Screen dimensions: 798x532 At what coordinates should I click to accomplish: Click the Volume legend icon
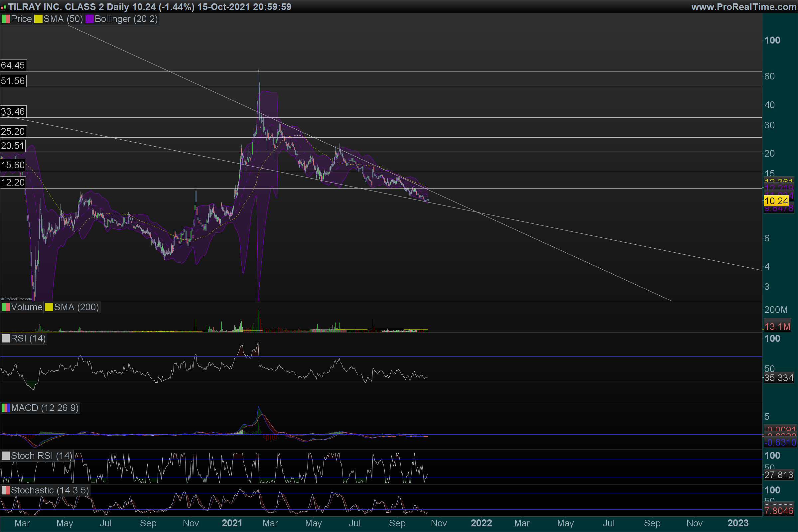pos(6,307)
